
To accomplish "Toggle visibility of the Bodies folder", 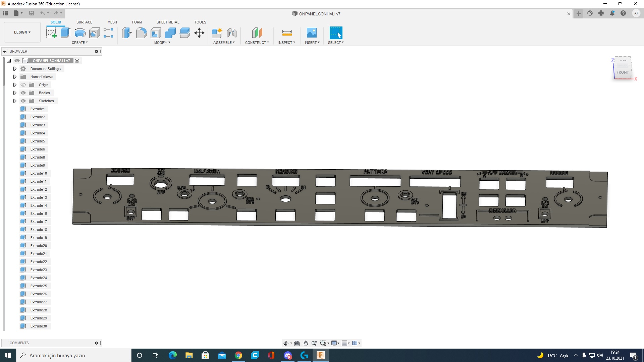I will 23,93.
